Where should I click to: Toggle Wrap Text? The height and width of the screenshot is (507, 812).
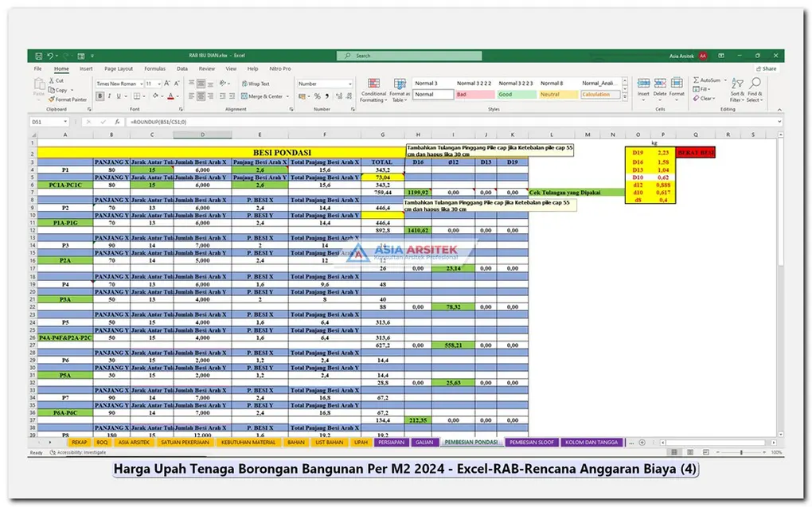[x=256, y=84]
